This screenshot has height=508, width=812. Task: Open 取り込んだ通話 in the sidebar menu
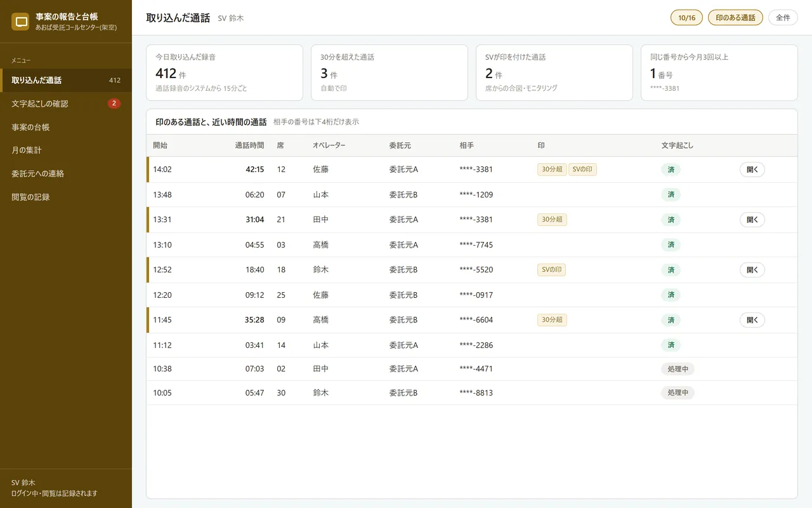point(66,80)
